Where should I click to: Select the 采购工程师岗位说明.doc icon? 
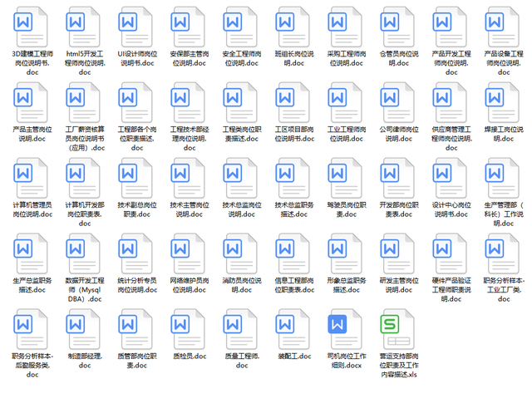coord(344,27)
